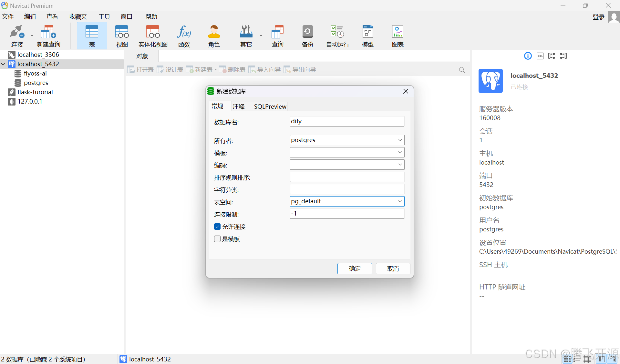The width and height of the screenshot is (620, 364).
Task: Open the 表空间 pg_default dropdown
Action: pyautogui.click(x=400, y=201)
